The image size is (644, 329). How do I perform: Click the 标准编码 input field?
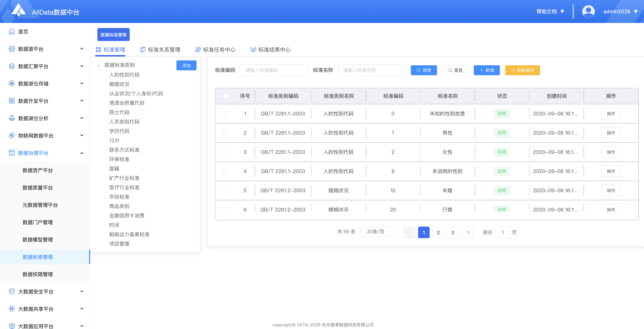(x=274, y=70)
